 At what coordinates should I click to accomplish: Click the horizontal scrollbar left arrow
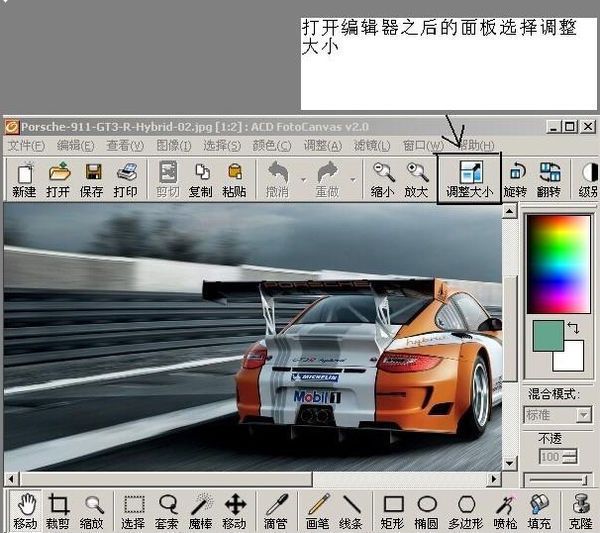(x=11, y=479)
